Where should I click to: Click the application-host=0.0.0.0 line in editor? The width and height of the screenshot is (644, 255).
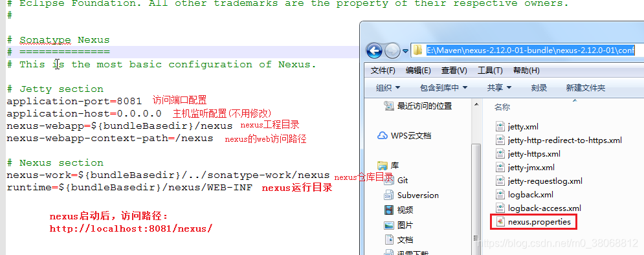click(84, 113)
